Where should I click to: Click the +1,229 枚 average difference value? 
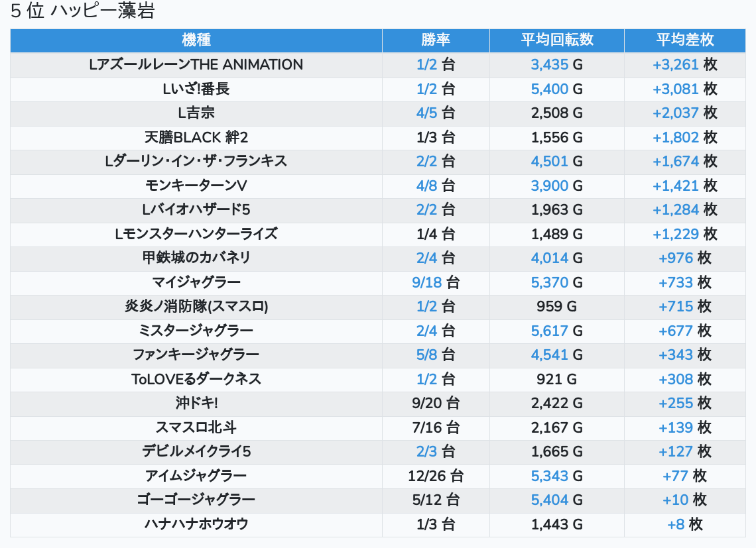pos(684,234)
